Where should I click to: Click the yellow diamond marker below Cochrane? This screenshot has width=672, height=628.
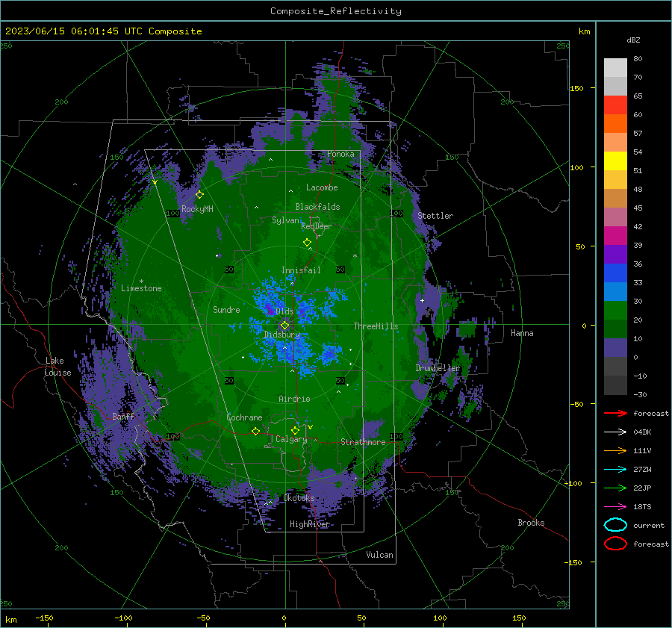click(255, 432)
